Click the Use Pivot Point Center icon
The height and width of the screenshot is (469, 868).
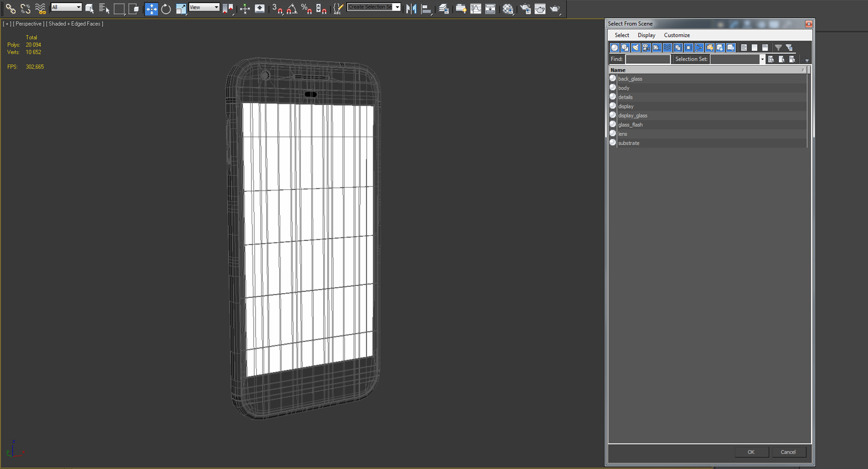(x=228, y=9)
